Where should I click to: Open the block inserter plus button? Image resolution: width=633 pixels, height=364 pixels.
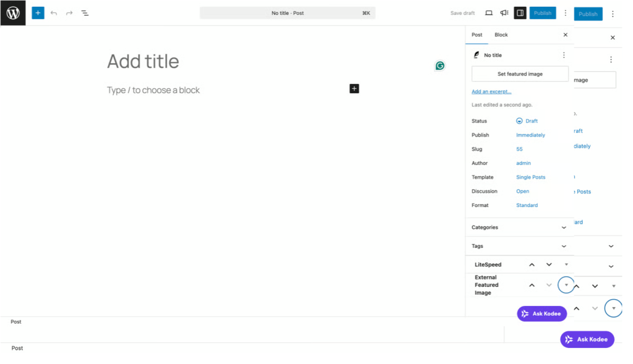[38, 13]
